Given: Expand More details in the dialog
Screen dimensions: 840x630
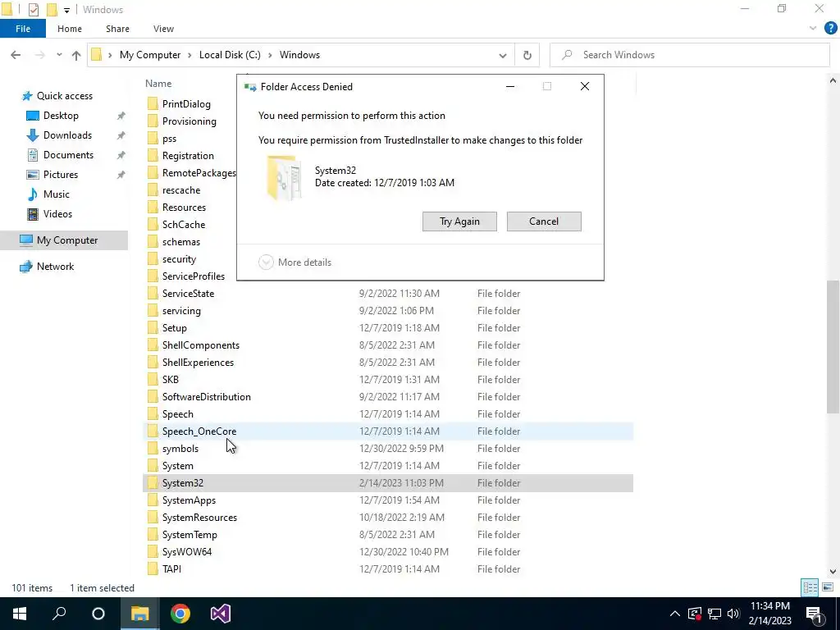Looking at the screenshot, I should coord(295,262).
